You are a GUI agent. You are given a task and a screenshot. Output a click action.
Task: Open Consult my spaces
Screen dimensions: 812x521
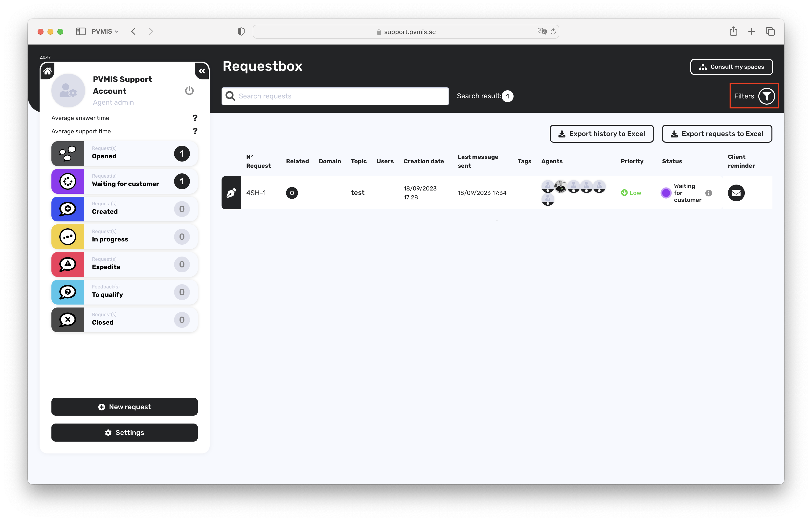click(x=731, y=67)
